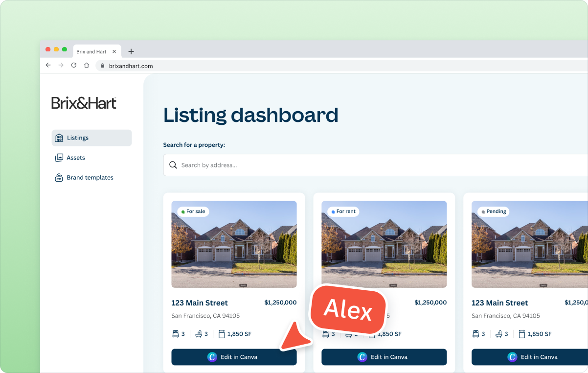
Task: Click the browser forward arrow
Action: pyautogui.click(x=61, y=65)
